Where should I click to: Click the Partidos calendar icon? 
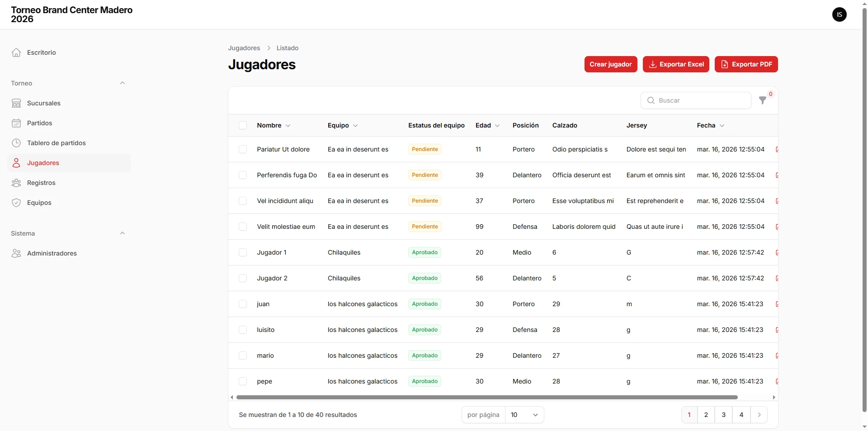pos(16,123)
